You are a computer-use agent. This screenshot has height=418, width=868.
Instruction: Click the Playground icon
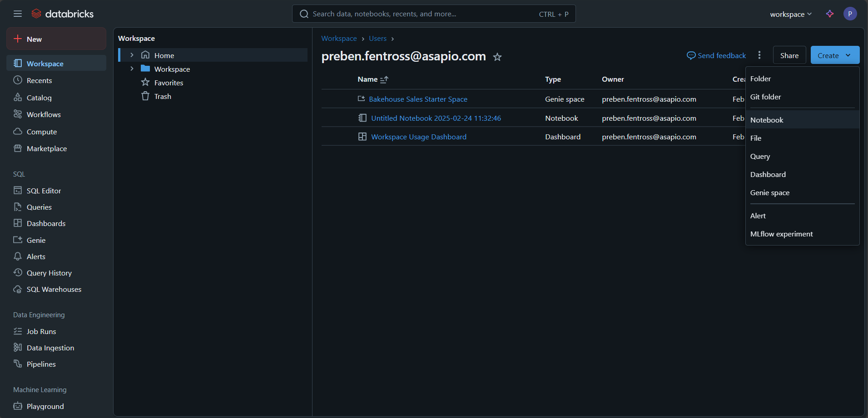18,406
